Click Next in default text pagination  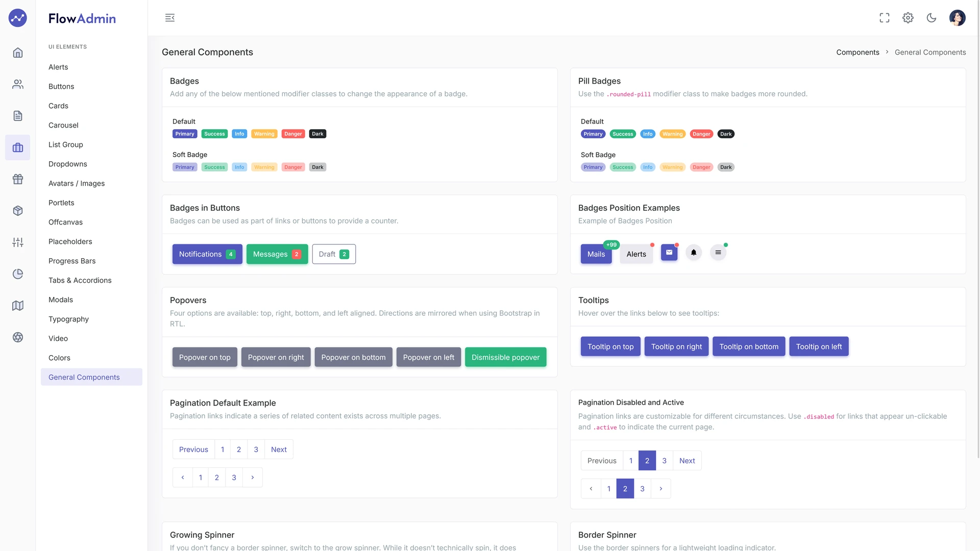point(279,449)
